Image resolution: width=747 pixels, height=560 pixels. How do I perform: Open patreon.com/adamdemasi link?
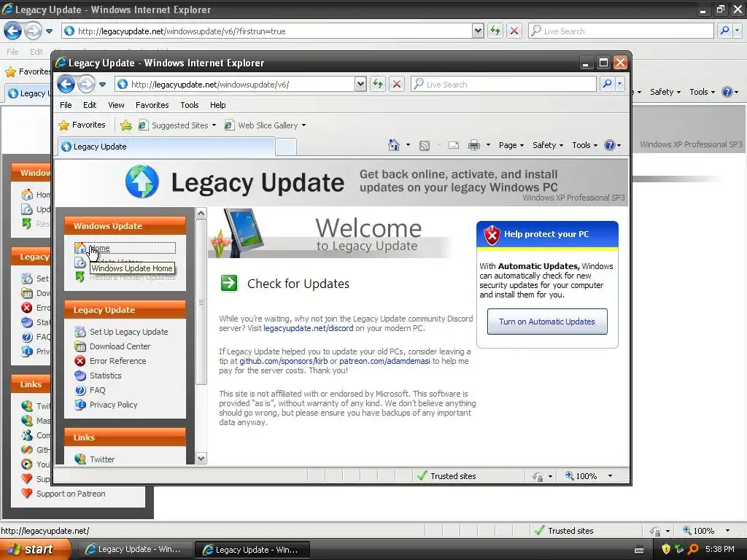[x=384, y=361]
